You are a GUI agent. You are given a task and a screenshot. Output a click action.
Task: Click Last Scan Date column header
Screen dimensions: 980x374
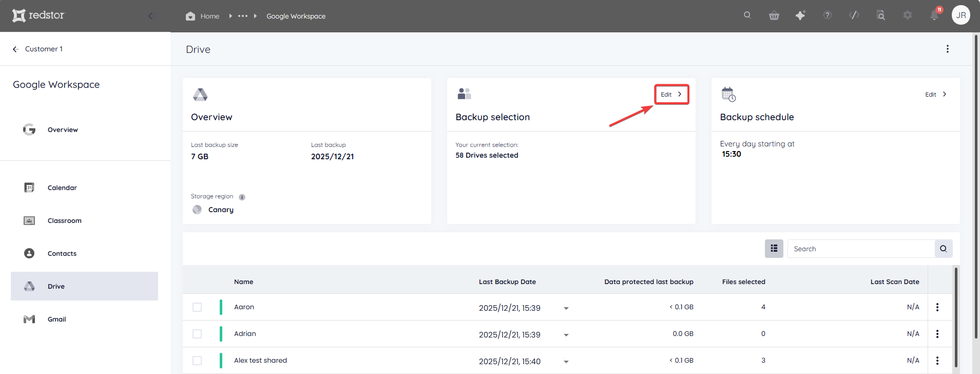895,282
